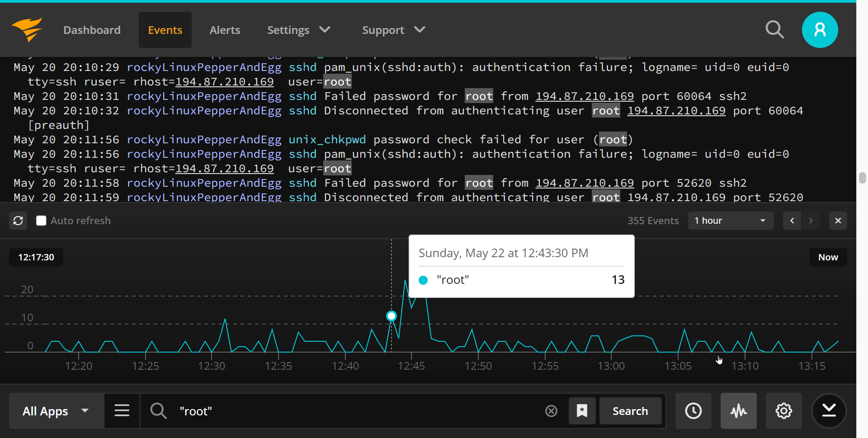The image size is (868, 438).
Task: Click the Search button
Action: point(630,411)
